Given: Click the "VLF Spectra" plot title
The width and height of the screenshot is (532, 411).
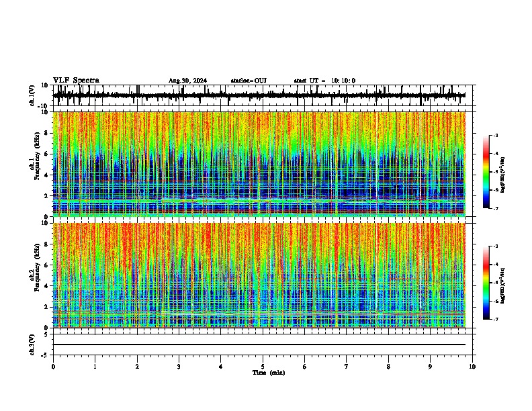Looking at the screenshot, I should tap(76, 81).
